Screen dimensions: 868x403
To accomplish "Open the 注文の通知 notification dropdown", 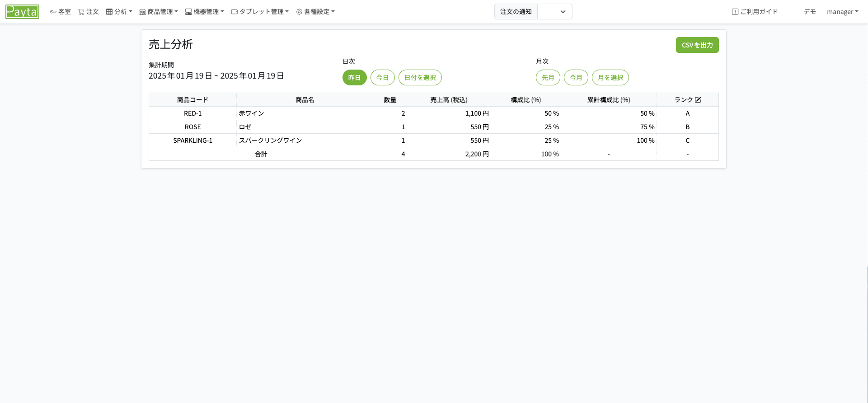I will click(x=554, y=12).
